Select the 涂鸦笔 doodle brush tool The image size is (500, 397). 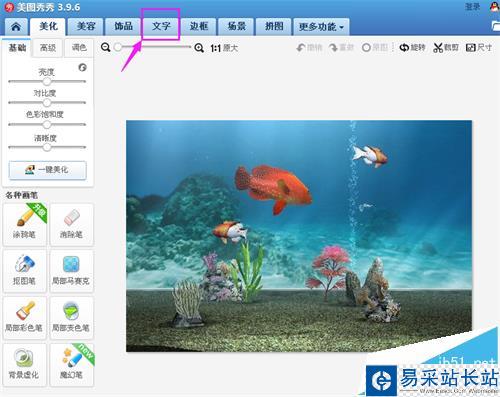click(x=24, y=224)
